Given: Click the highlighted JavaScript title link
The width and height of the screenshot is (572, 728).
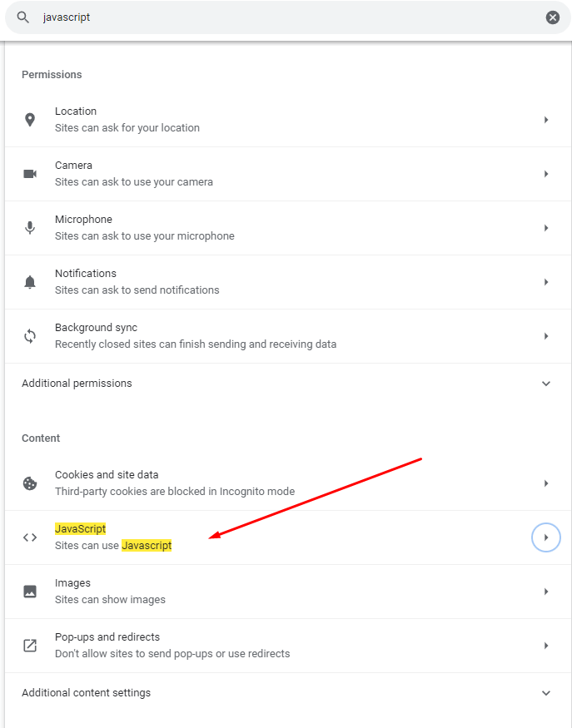Looking at the screenshot, I should [x=81, y=529].
